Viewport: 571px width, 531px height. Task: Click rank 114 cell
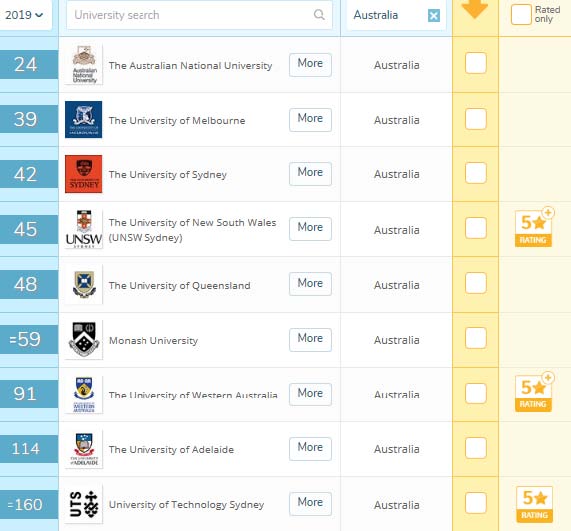coord(29,449)
